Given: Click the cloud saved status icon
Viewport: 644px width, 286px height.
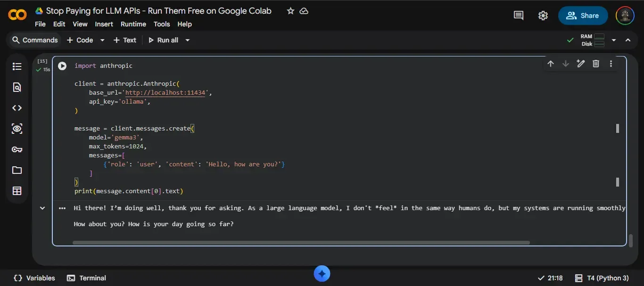Looking at the screenshot, I should pos(304,11).
